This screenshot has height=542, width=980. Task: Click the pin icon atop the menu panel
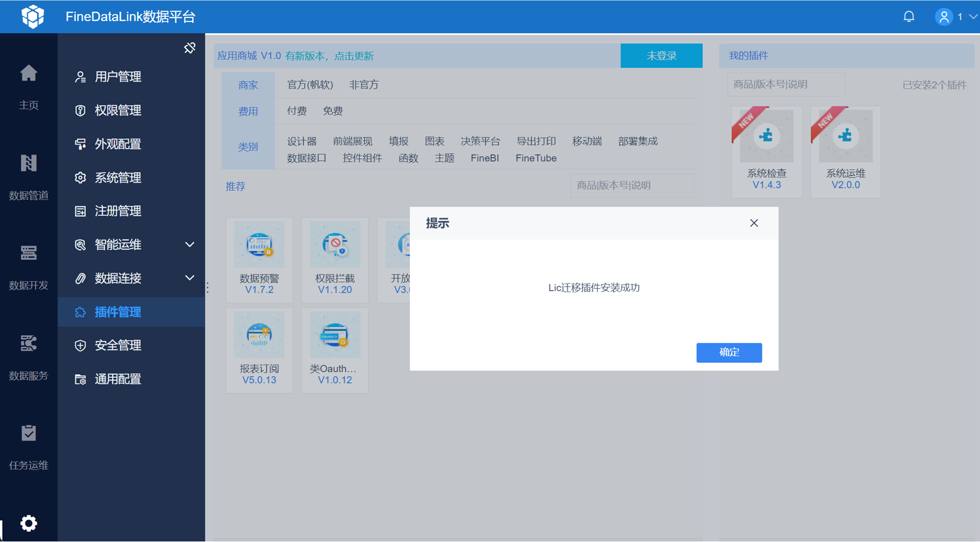click(x=189, y=48)
